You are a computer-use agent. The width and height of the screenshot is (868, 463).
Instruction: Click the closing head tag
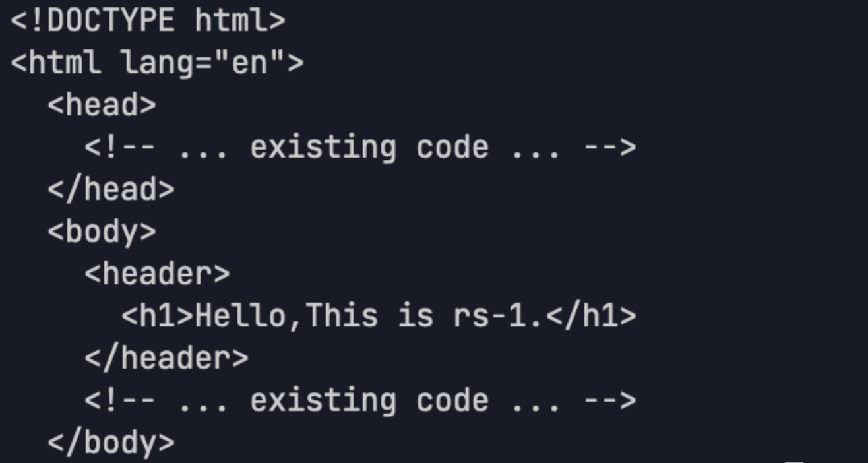[x=111, y=190]
